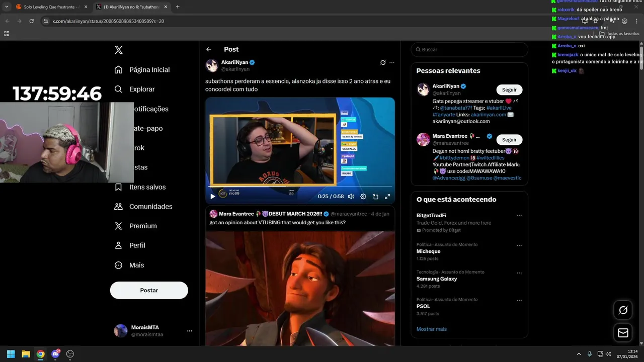The height and width of the screenshot is (362, 644).
Task: Click the browser back arrow
Action: (x=7, y=21)
